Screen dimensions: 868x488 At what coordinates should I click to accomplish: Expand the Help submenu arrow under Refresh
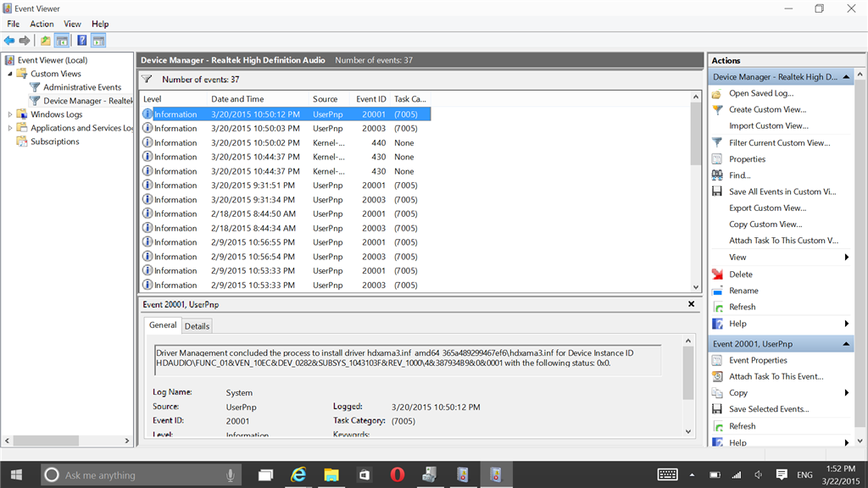click(847, 324)
